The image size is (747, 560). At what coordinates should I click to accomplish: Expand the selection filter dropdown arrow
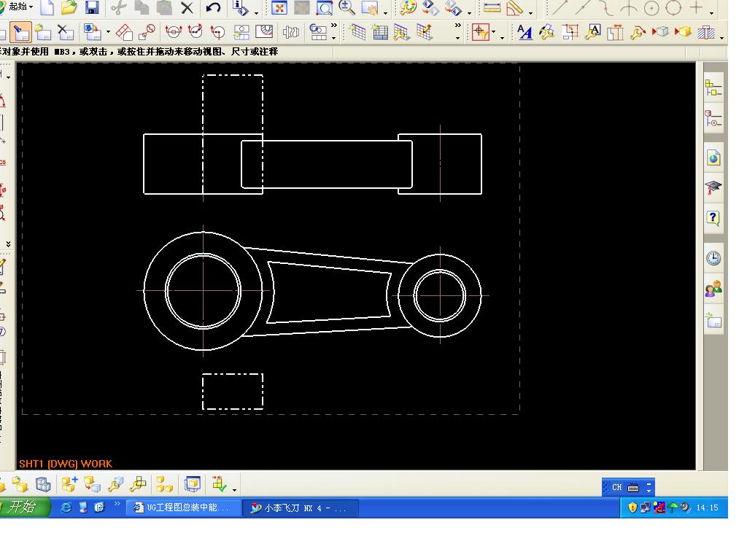[x=494, y=32]
